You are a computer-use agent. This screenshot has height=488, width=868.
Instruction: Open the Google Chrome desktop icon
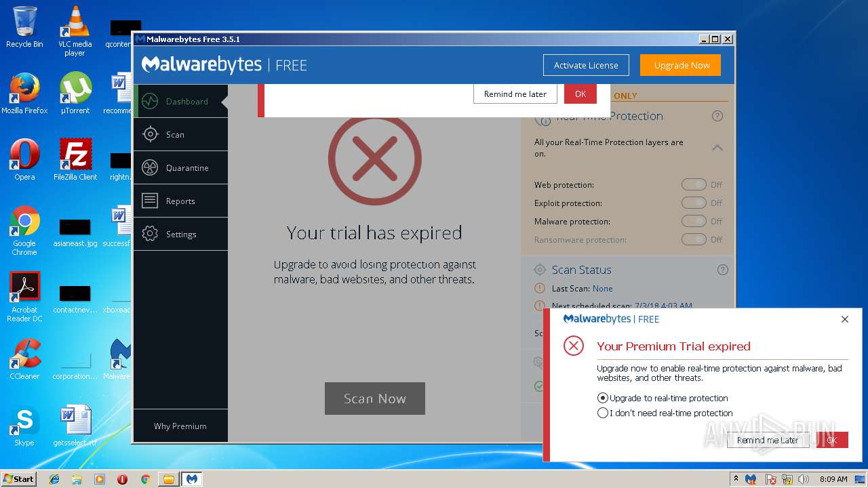coord(24,230)
